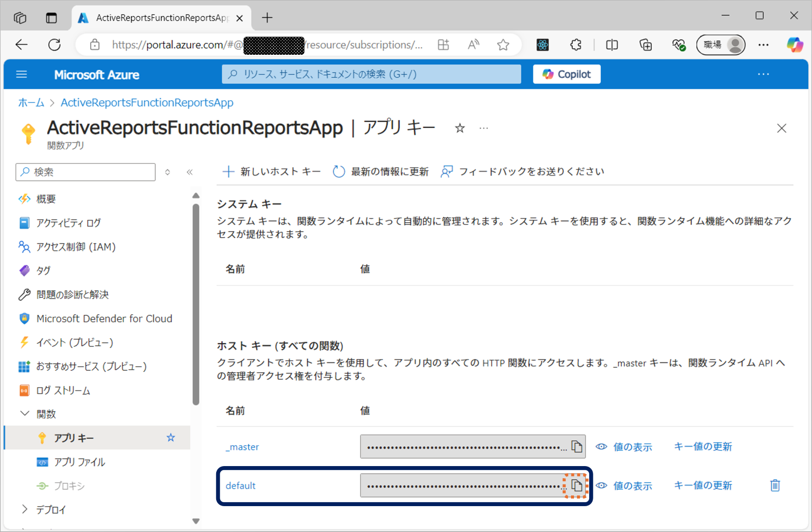Collapse the 関数 group in sidebar

point(24,414)
